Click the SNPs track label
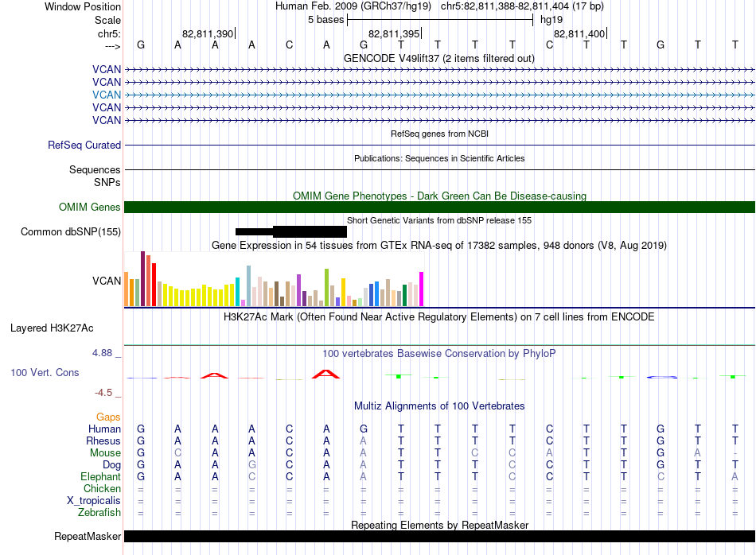The image size is (756, 555). coord(107,183)
